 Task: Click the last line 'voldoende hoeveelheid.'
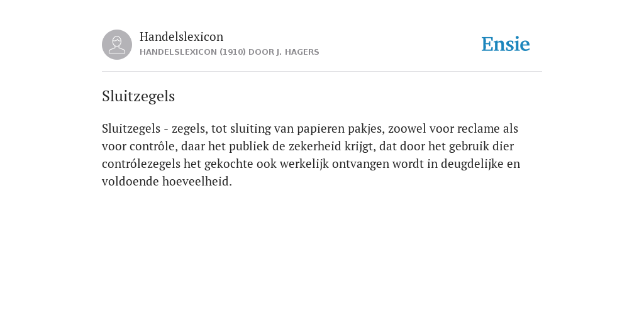coord(167,182)
